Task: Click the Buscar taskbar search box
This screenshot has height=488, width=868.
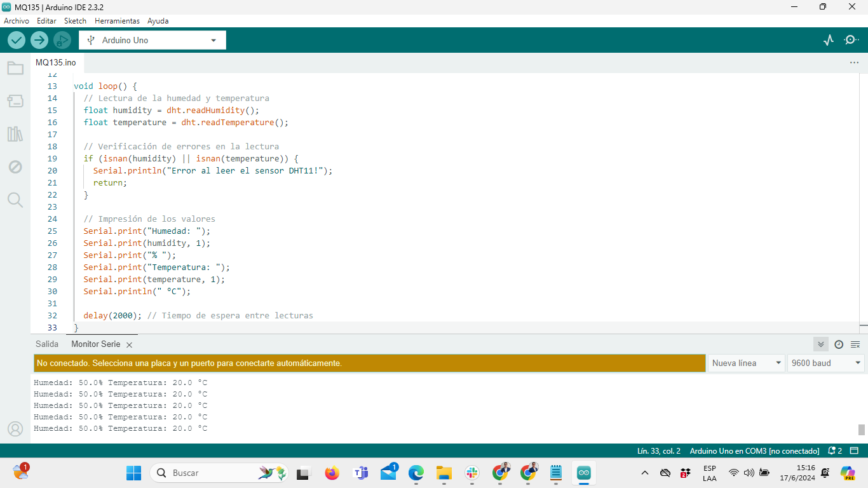Action: (220, 473)
